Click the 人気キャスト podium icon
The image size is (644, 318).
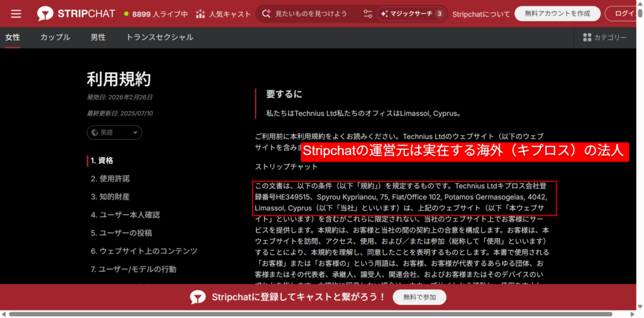pyautogui.click(x=201, y=14)
